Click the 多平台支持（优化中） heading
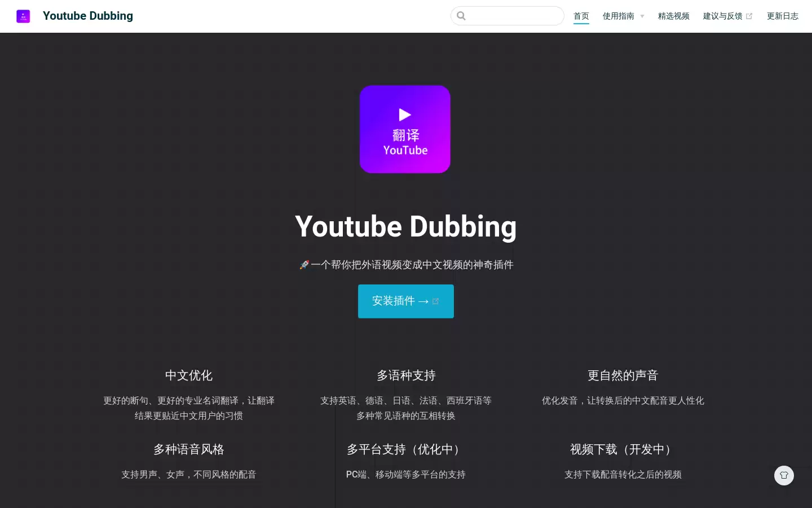 coord(406,449)
